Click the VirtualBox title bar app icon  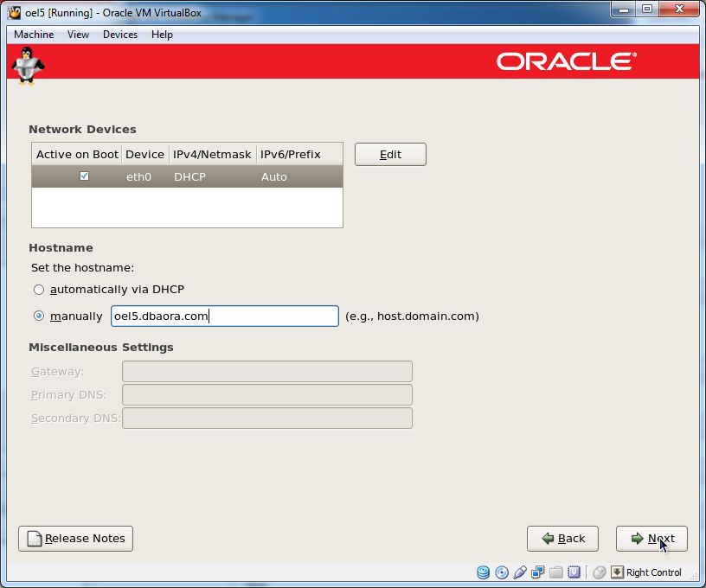14,13
